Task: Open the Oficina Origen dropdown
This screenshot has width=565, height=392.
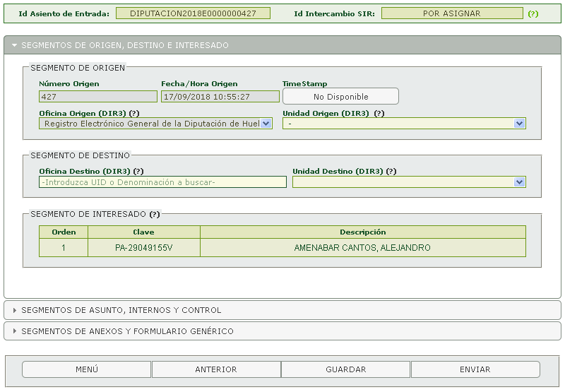Action: 155,124
